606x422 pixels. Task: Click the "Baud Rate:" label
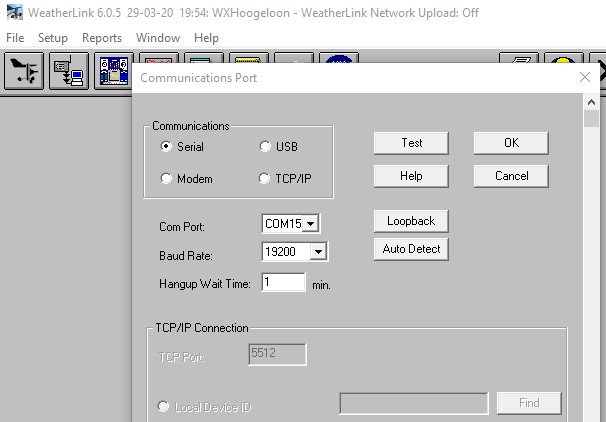coord(186,255)
